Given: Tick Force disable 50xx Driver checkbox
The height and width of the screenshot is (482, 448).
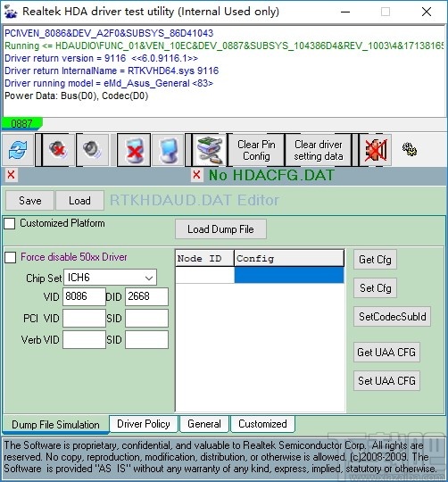Looking at the screenshot, I should (11, 257).
